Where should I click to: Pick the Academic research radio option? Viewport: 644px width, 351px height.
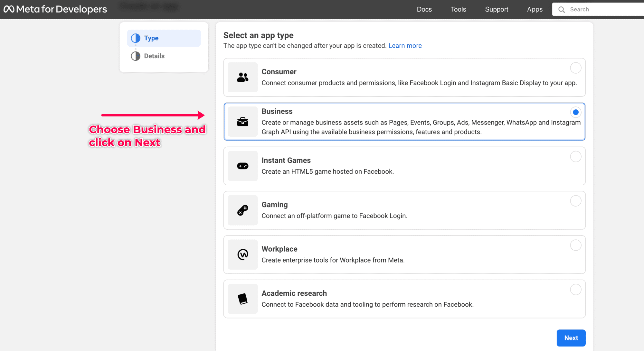click(575, 290)
